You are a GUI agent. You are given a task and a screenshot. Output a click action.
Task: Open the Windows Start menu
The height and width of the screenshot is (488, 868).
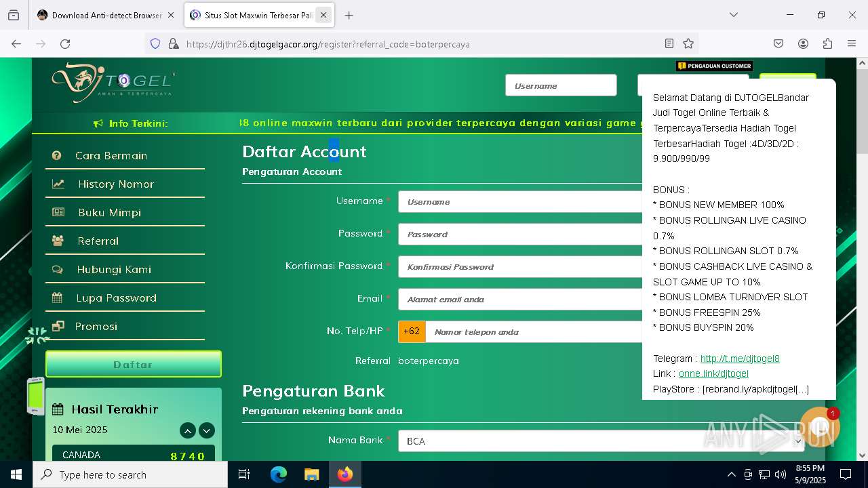(x=16, y=474)
